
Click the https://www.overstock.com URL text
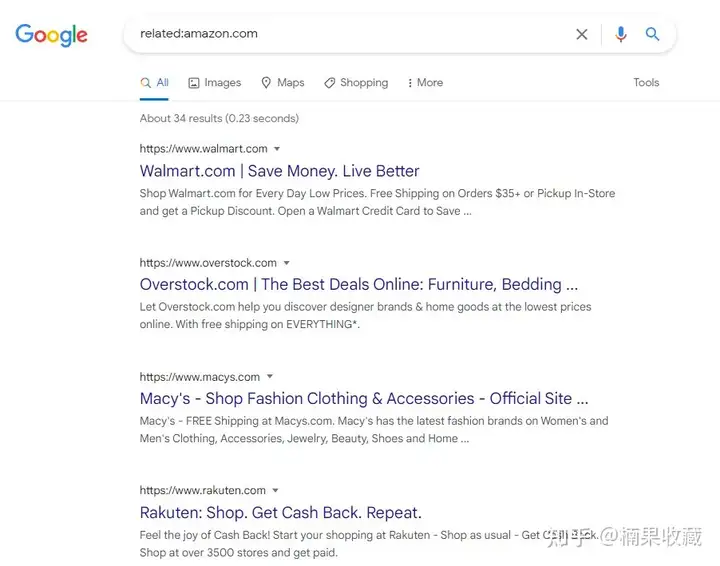click(208, 263)
